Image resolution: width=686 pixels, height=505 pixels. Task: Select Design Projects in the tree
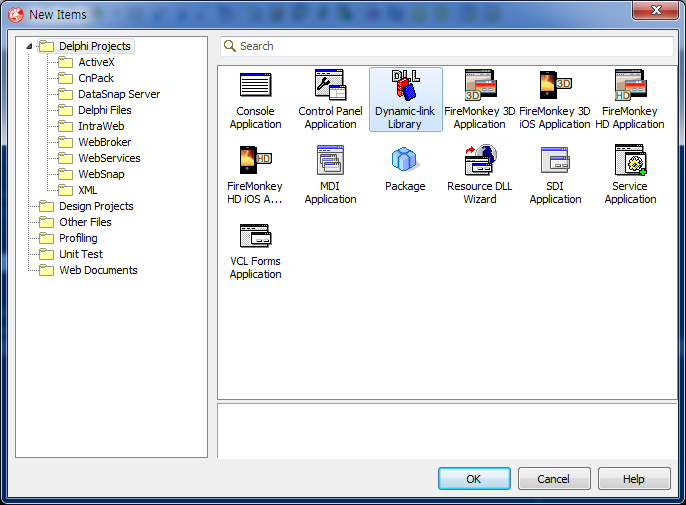click(86, 206)
